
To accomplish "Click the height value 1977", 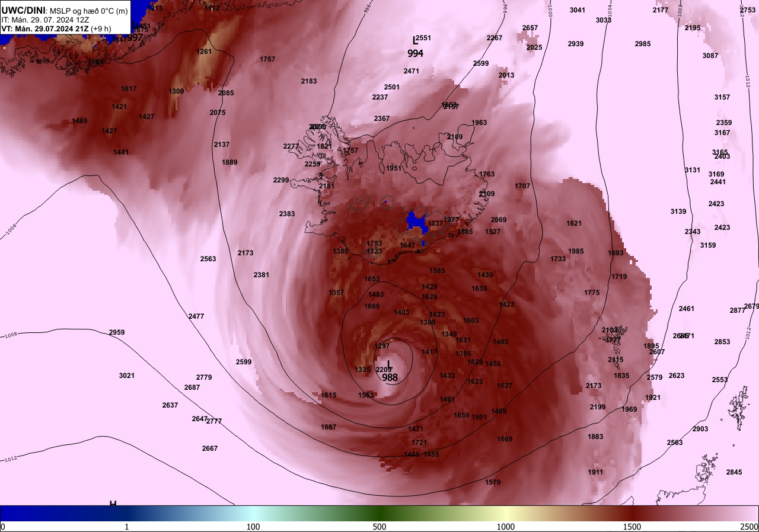I will coord(451,220).
